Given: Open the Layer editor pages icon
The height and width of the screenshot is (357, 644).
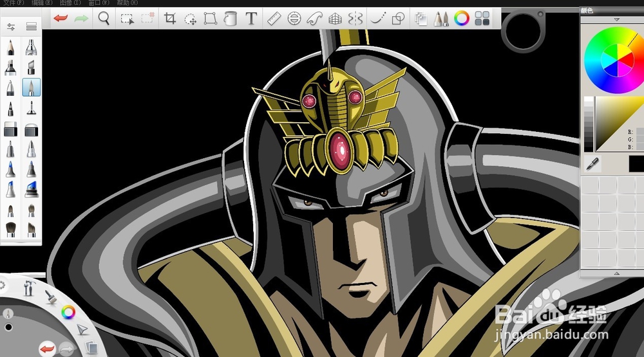Looking at the screenshot, I should (421, 19).
